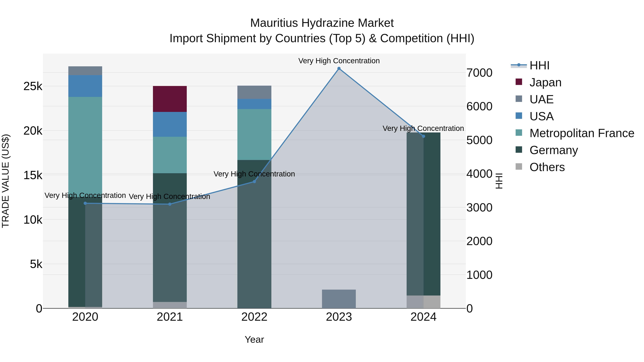Click the UAE legend color swatch

(519, 99)
